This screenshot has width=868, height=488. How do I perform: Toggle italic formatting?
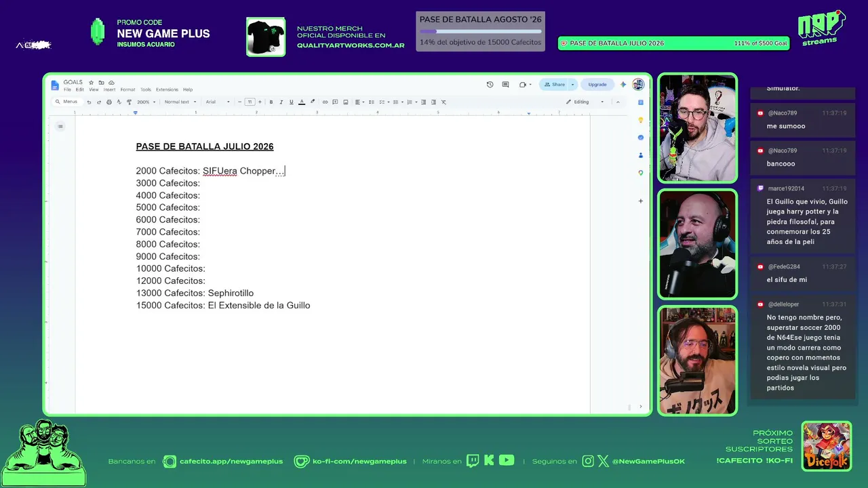[281, 102]
